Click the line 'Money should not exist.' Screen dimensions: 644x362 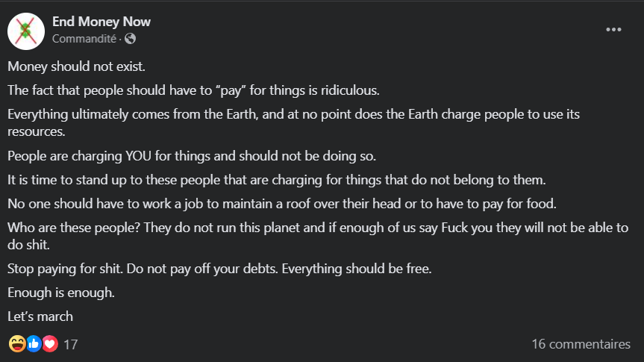pos(76,66)
